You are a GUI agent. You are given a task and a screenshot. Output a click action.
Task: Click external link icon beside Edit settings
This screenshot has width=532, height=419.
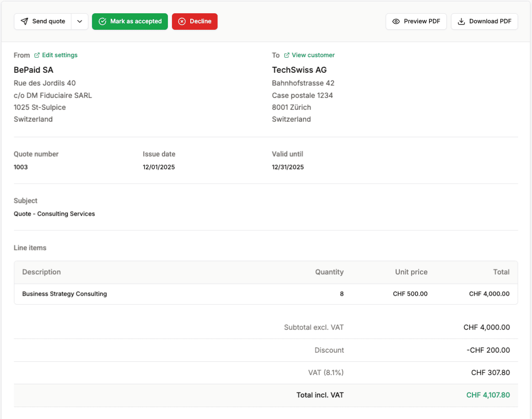tap(37, 55)
